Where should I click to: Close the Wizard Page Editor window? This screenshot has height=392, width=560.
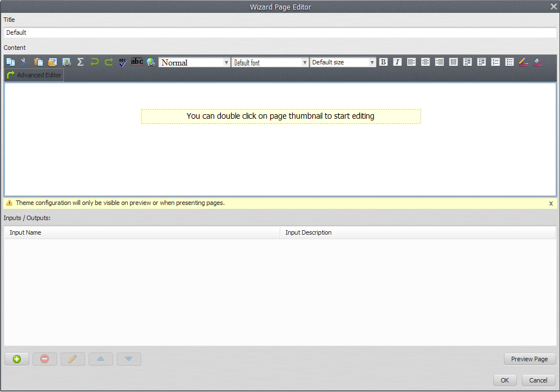pyautogui.click(x=554, y=6)
